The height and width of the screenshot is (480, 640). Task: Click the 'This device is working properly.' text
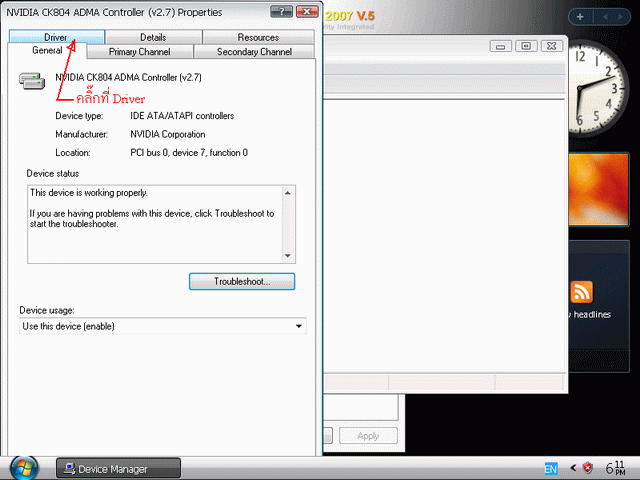point(89,193)
